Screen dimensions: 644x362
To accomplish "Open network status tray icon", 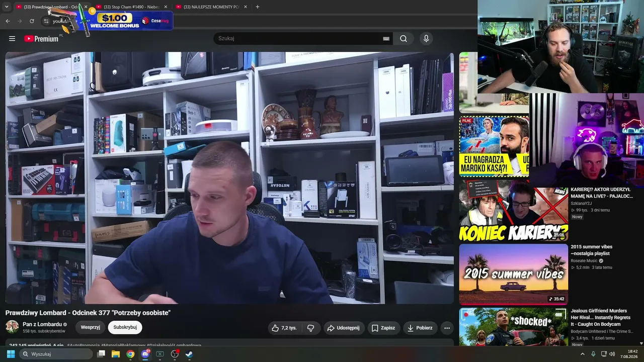I will click(603, 354).
